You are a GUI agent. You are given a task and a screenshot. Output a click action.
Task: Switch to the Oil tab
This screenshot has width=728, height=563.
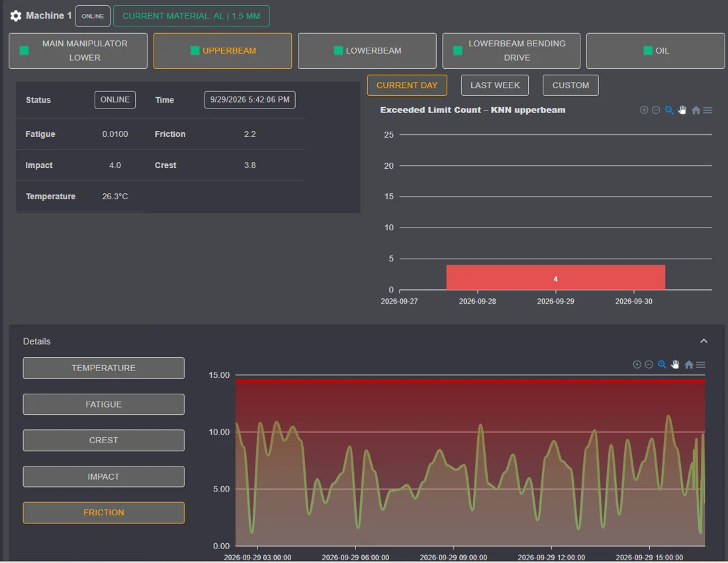656,50
